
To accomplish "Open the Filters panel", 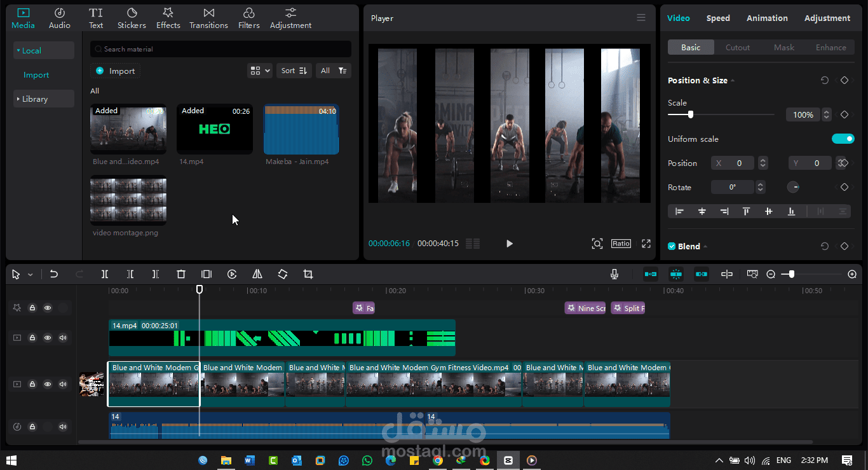I will point(249,18).
